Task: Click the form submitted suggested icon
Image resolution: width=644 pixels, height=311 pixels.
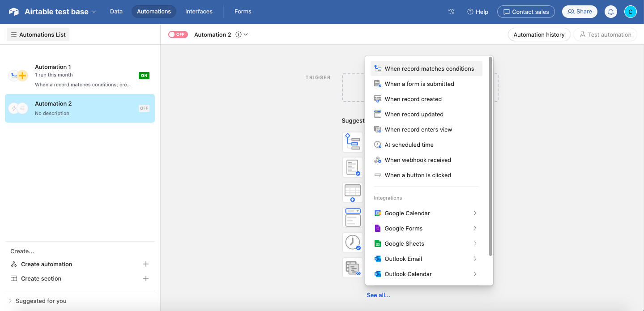Action: pos(352,167)
